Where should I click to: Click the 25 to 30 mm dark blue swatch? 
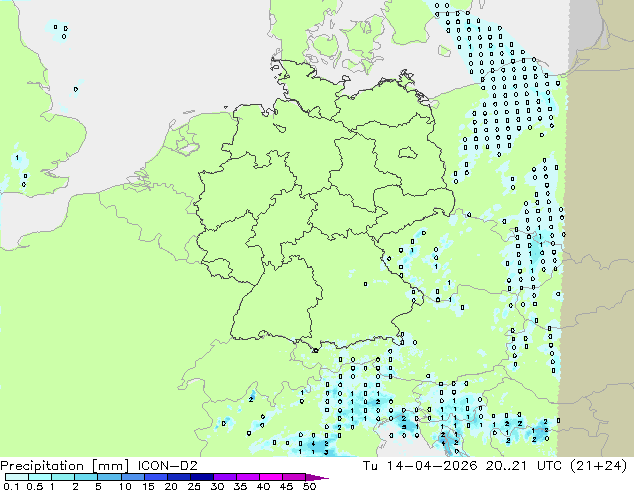201,477
